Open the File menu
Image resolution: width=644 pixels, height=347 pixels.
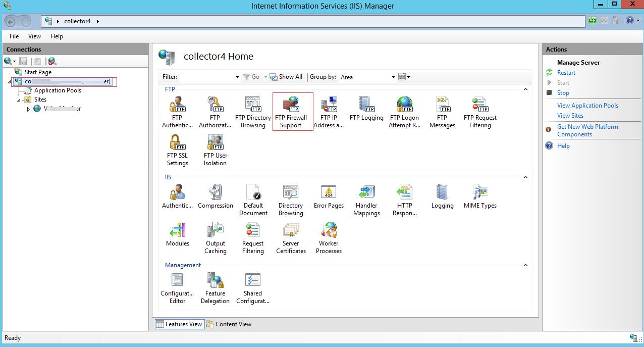14,36
